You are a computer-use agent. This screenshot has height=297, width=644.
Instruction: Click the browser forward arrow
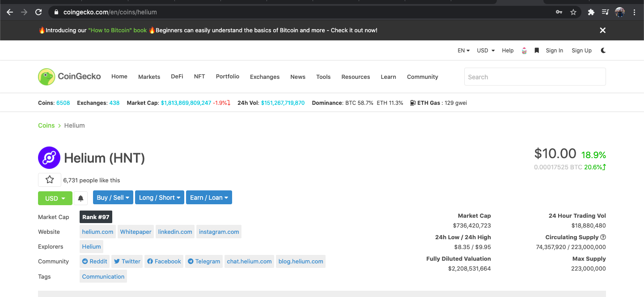pyautogui.click(x=24, y=12)
